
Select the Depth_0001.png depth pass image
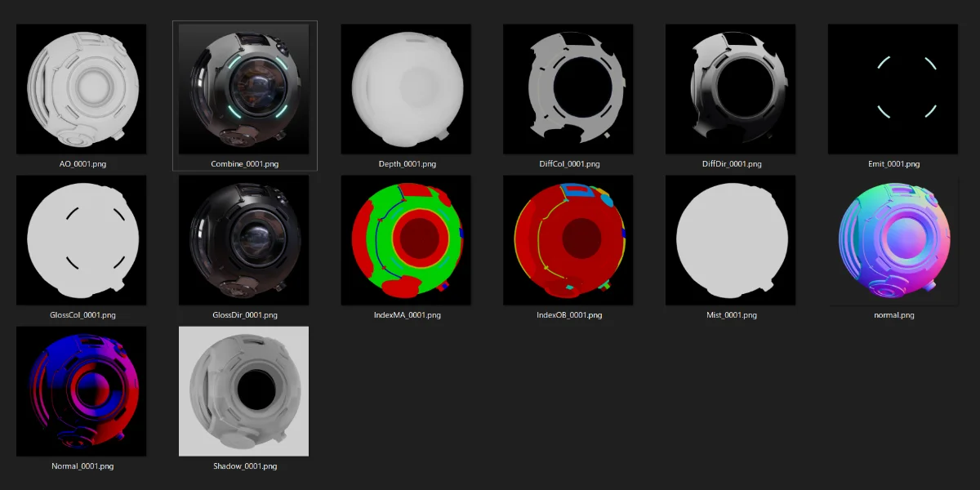coord(406,88)
